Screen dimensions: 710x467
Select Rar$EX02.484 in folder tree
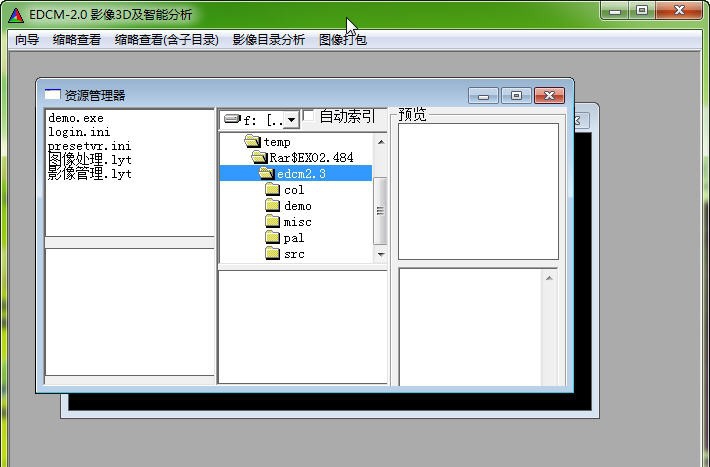[x=311, y=158]
